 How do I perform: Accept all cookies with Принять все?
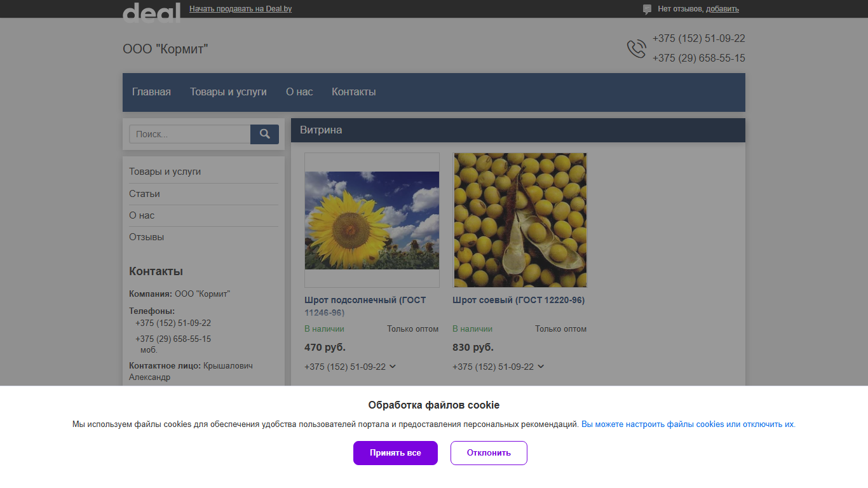coord(395,453)
